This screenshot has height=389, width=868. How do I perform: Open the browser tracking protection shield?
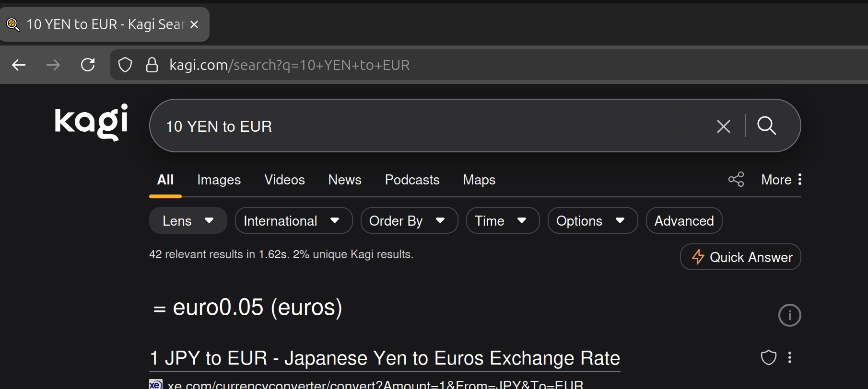125,65
